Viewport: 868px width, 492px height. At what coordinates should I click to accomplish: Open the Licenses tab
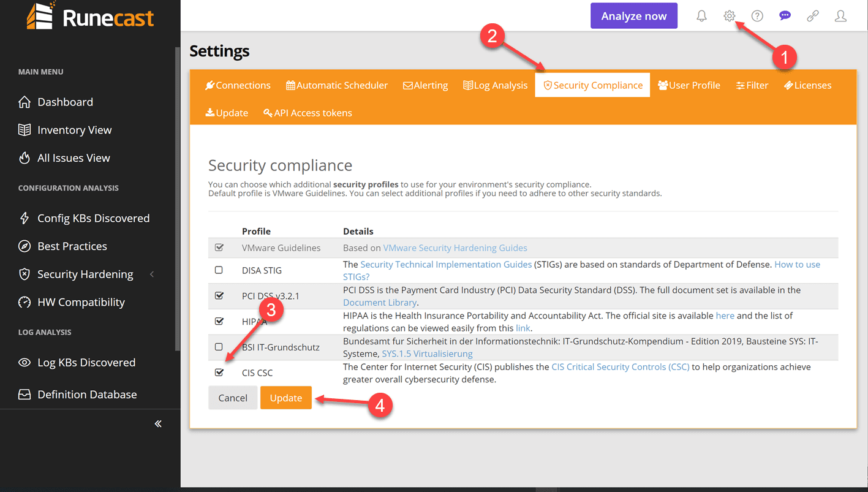click(807, 85)
